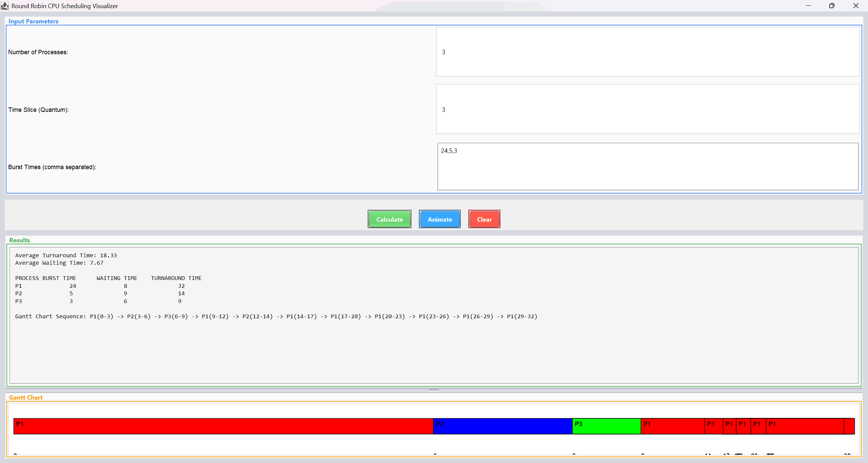This screenshot has width=868, height=463.
Task: Click the Input Parameters section header
Action: pos(33,21)
